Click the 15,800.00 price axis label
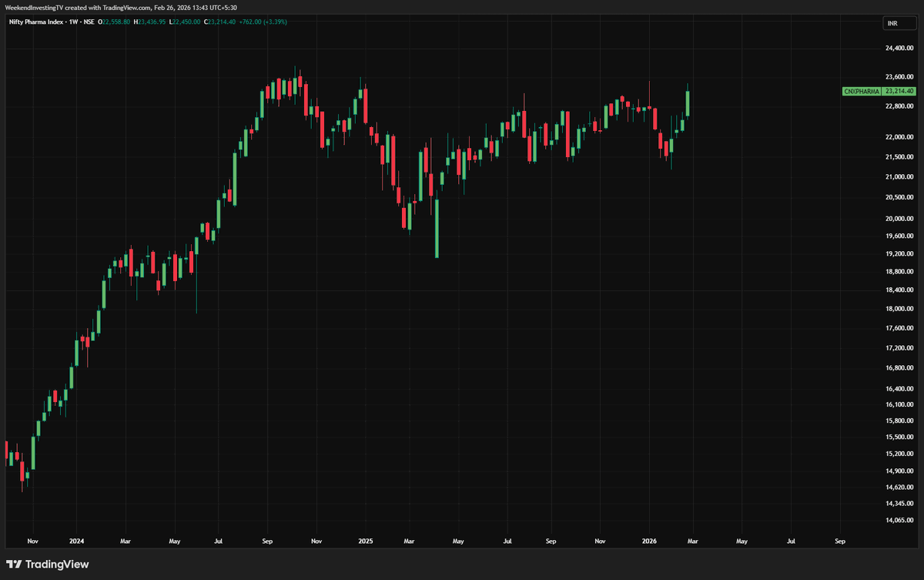Viewport: 924px width, 580px height. [899, 421]
